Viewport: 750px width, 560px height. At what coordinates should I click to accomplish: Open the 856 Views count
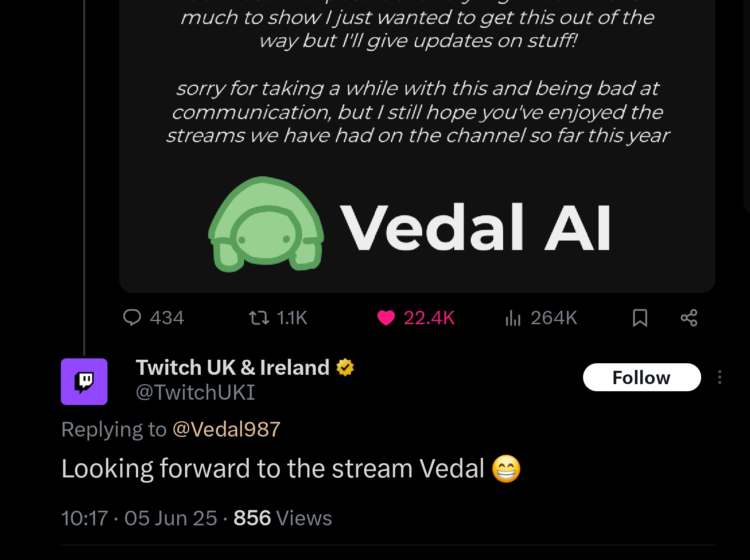(282, 518)
